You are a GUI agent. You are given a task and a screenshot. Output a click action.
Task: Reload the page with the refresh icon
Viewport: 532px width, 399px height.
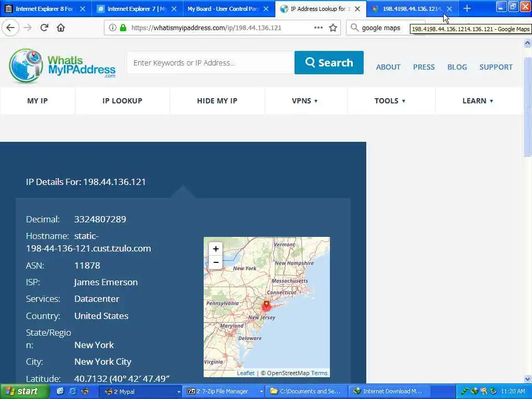coord(44,28)
